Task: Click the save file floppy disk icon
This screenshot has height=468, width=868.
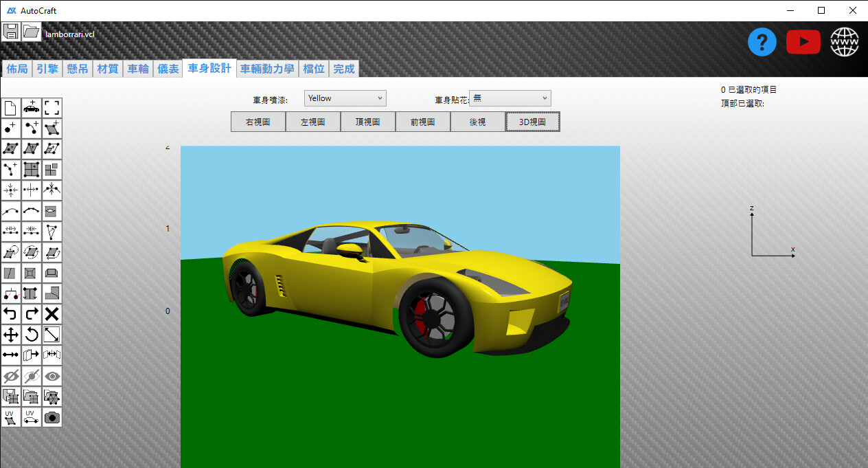Action: pos(11,32)
